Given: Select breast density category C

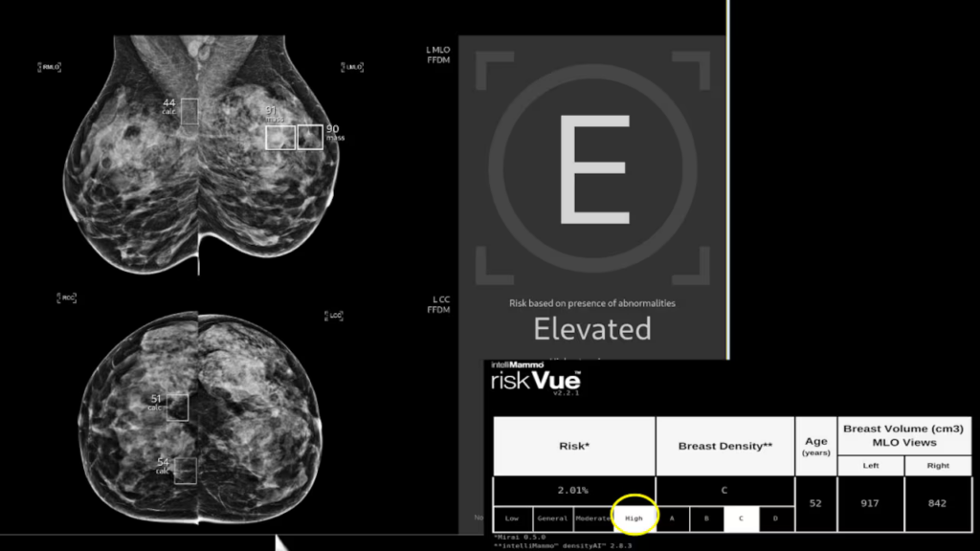Looking at the screenshot, I should [741, 518].
